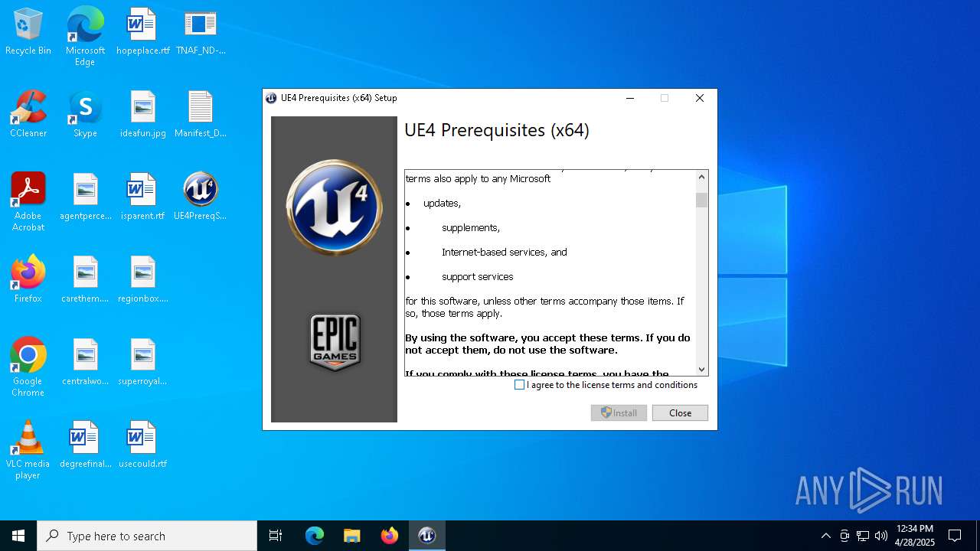Click the UE4 Setup taskbar icon

coord(426,536)
